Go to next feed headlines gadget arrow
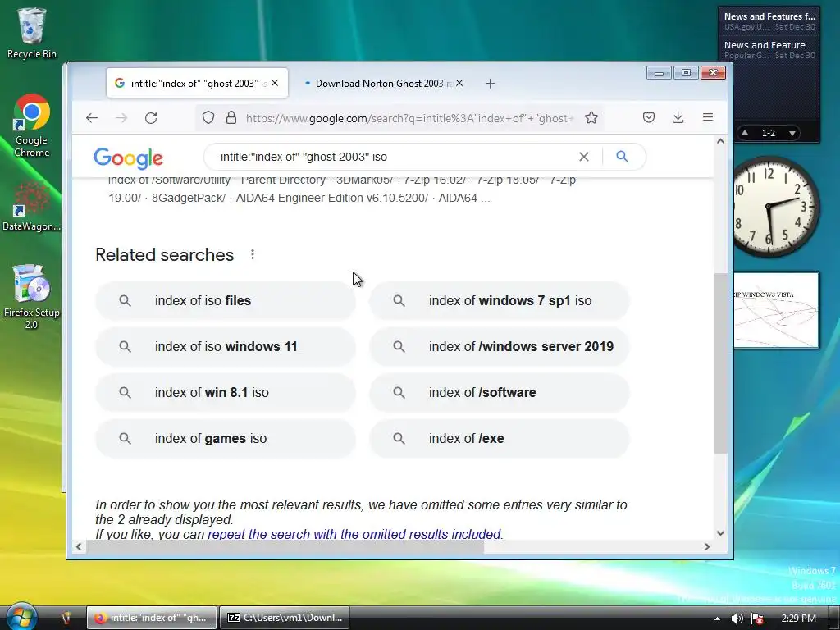Screen dimensions: 840x630 [x=792, y=133]
